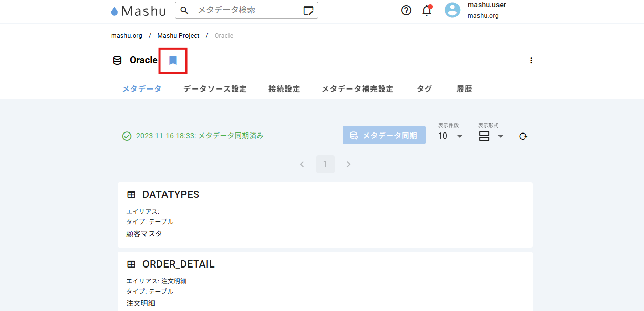Open the ORDER_DETAIL table title
This screenshot has width=644, height=311.
pyautogui.click(x=178, y=264)
